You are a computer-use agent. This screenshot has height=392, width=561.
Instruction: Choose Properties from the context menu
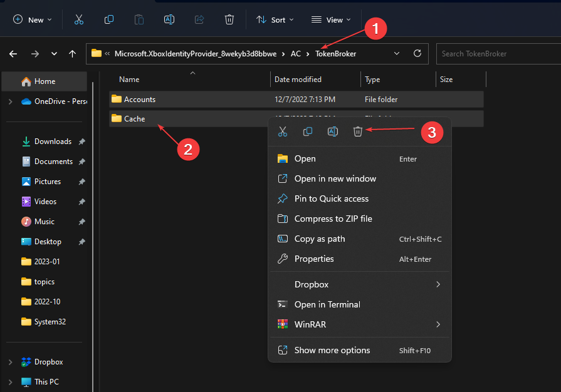(360, 259)
